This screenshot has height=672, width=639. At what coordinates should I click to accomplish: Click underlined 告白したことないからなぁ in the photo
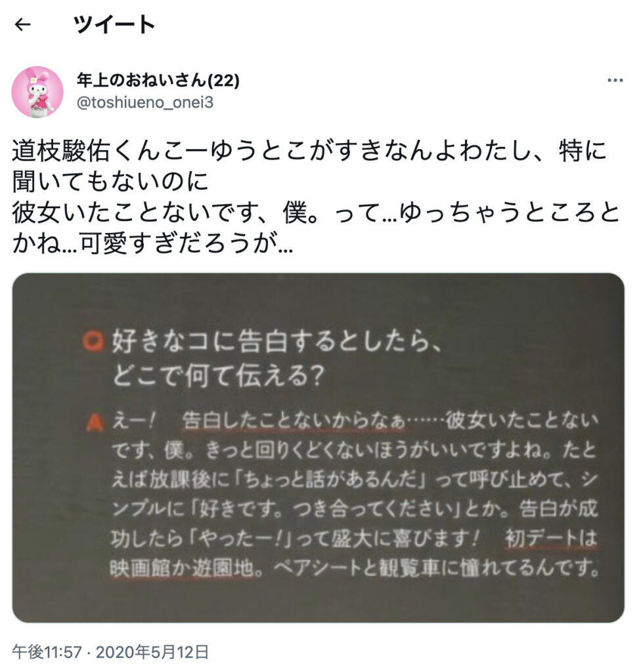294,421
